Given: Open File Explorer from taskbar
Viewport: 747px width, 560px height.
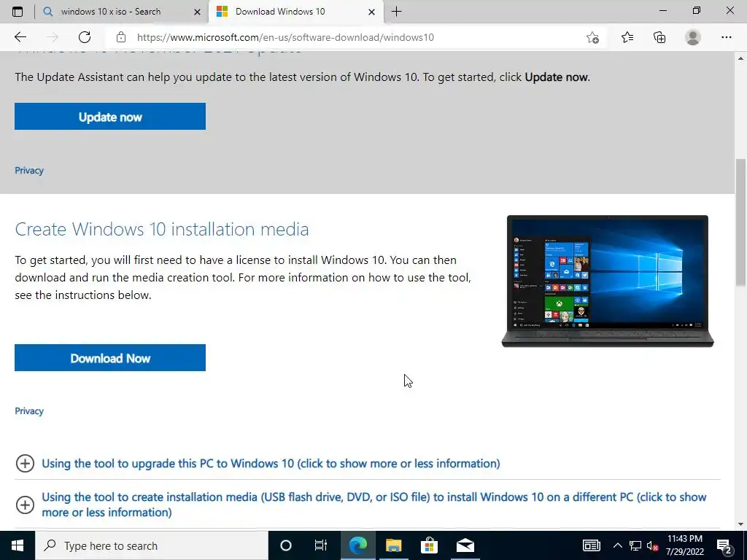Looking at the screenshot, I should (x=393, y=545).
